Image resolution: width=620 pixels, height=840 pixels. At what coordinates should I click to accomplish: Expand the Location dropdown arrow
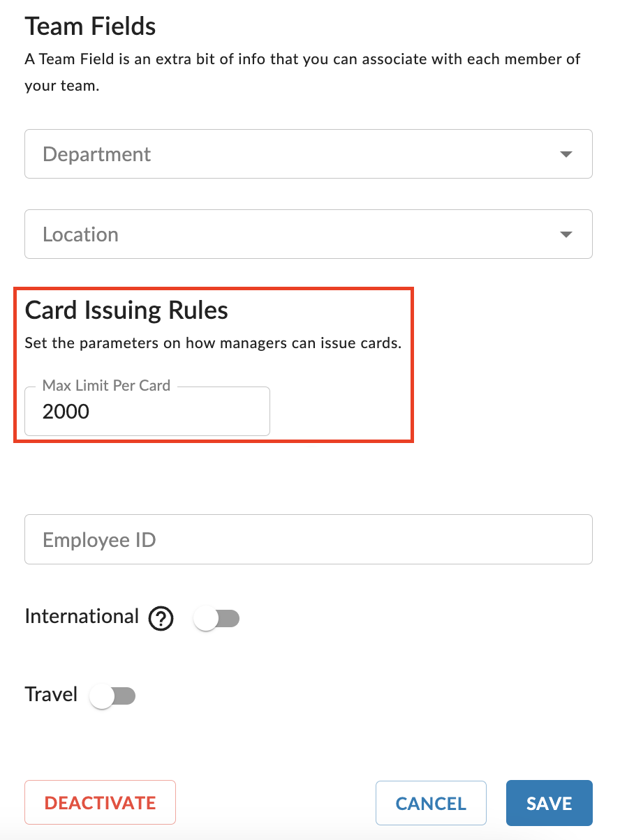pyautogui.click(x=566, y=234)
